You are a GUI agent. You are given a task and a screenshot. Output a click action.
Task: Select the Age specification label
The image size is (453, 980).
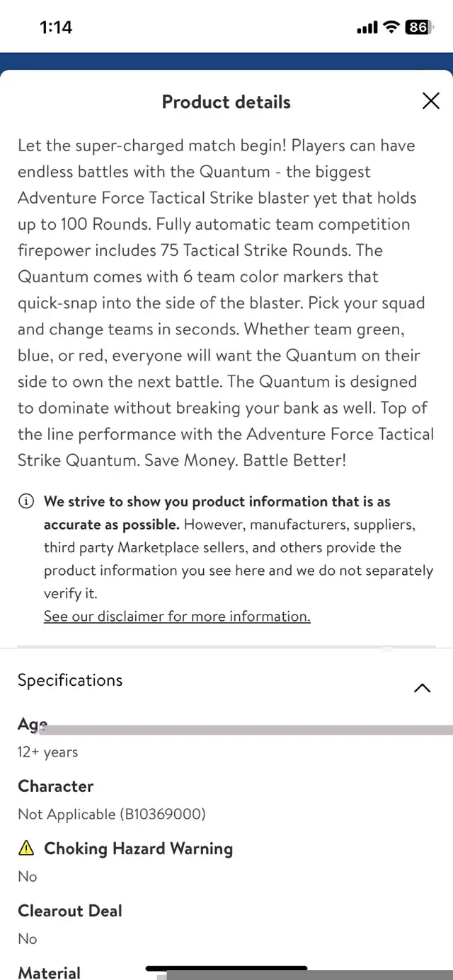32,725
